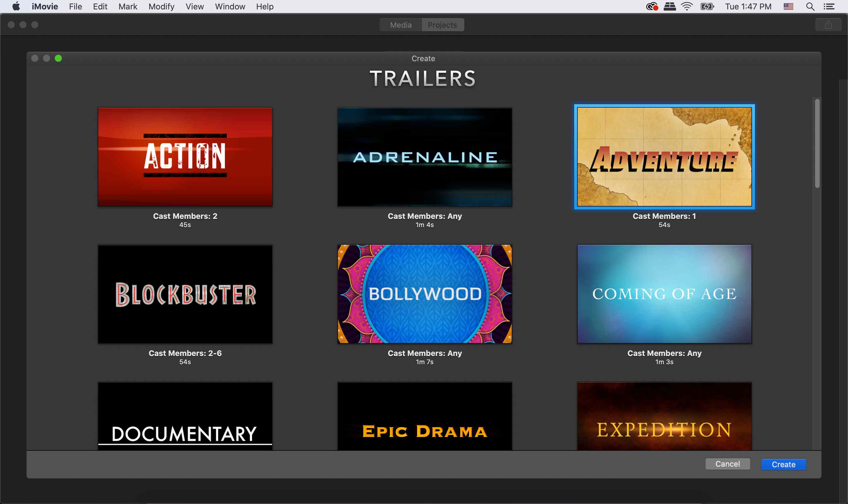Select the Action trailer template

(x=185, y=157)
